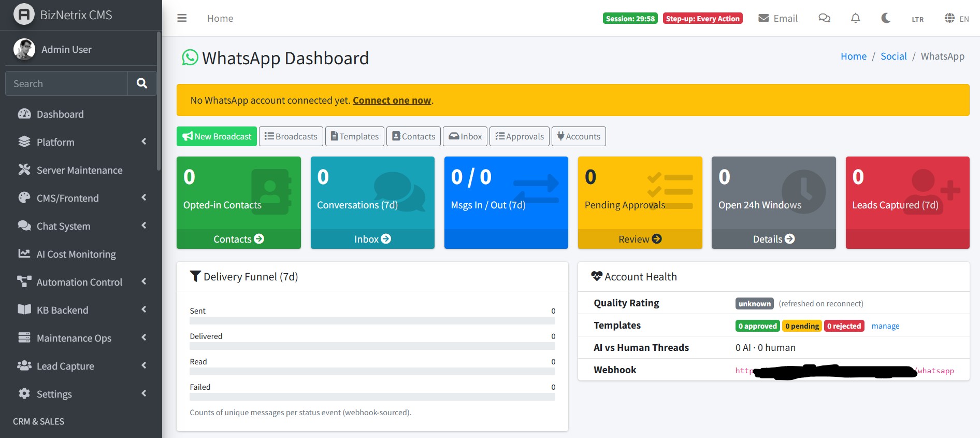Follow Review link on Pending Approvals card
Viewport: 980px width, 438px height.
(640, 239)
